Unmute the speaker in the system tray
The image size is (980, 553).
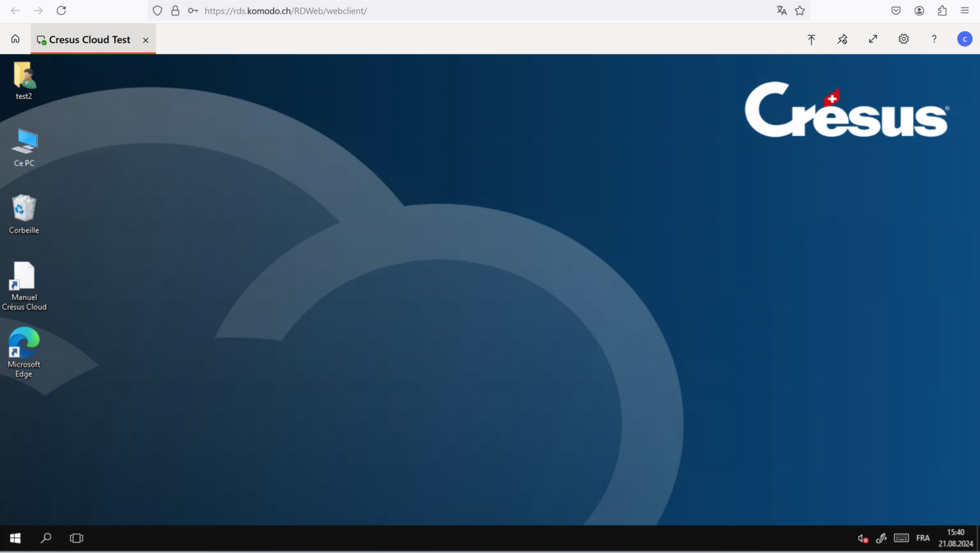coord(863,538)
